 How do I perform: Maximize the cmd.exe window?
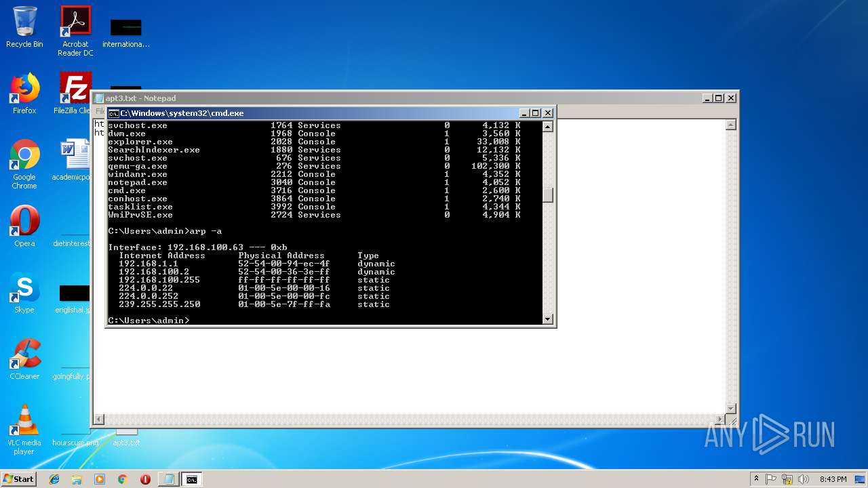tap(536, 113)
